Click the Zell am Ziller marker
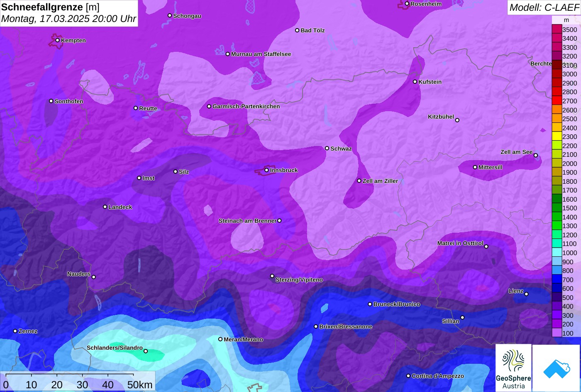This screenshot has width=581, height=392. [359, 181]
